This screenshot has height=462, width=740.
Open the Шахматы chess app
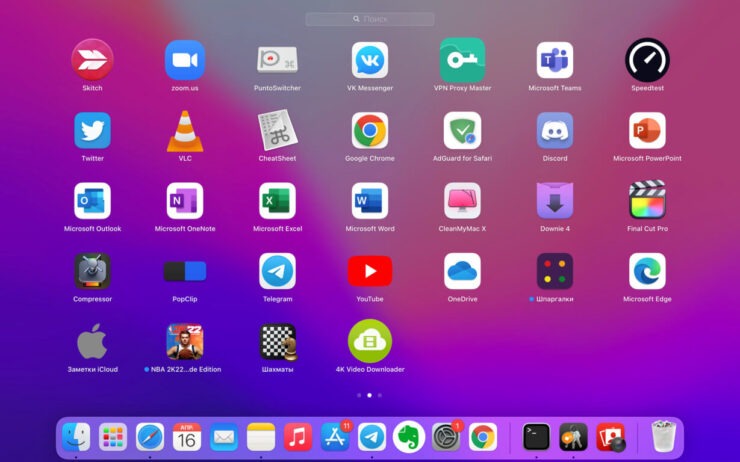(x=278, y=342)
